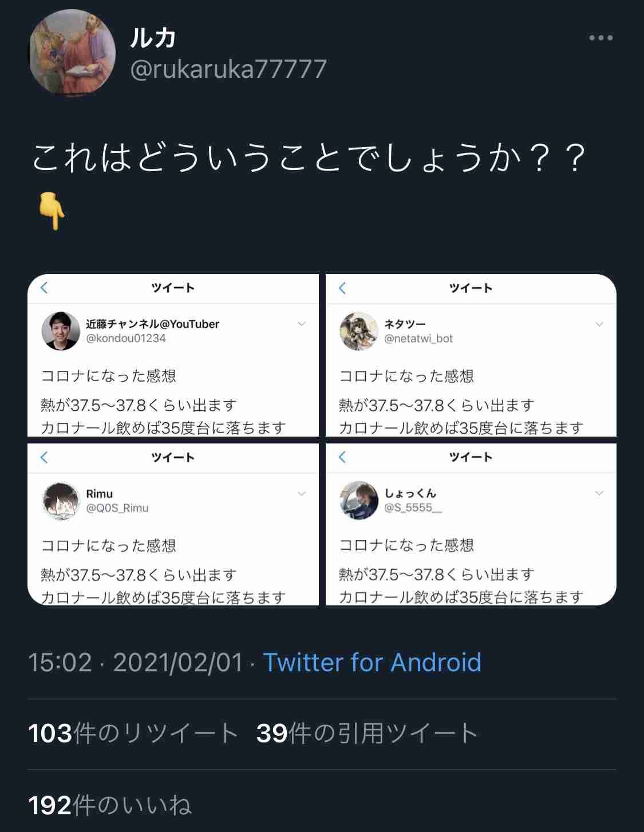The width and height of the screenshot is (644, 832).
Task: Expand the chevron on ネタツー tweet
Action: pyautogui.click(x=599, y=324)
